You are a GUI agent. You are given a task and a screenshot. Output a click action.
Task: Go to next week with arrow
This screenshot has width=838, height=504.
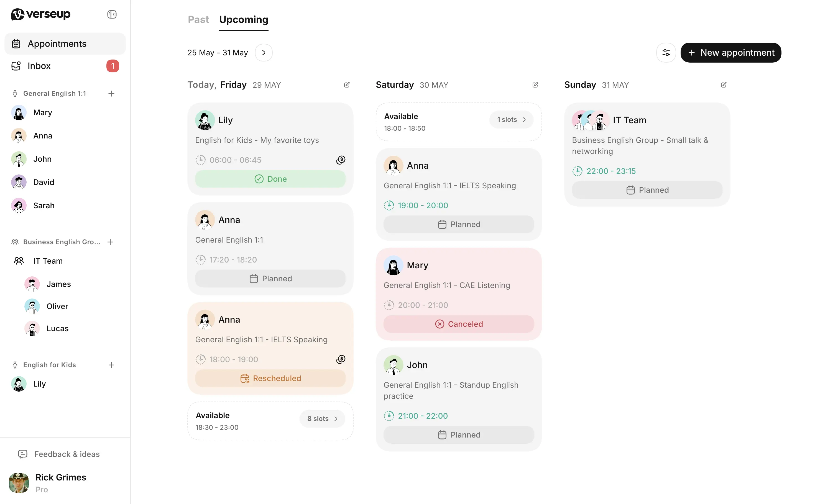(263, 53)
